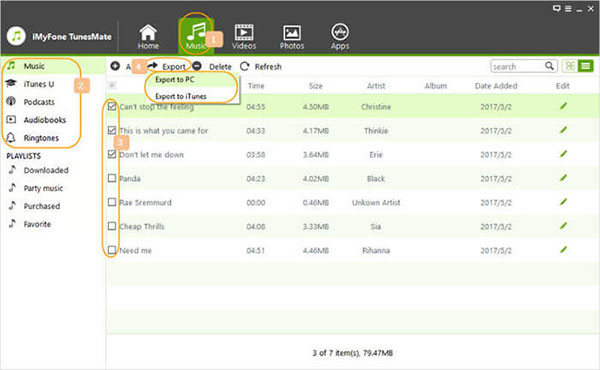Switch to grid view icon

point(570,66)
